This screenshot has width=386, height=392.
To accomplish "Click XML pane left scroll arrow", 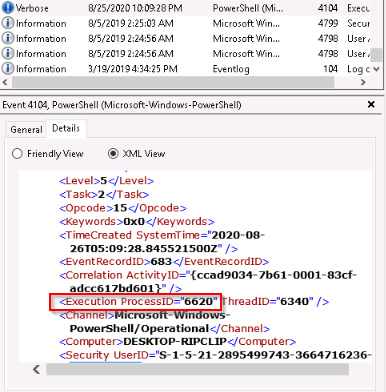I will pos(36,369).
